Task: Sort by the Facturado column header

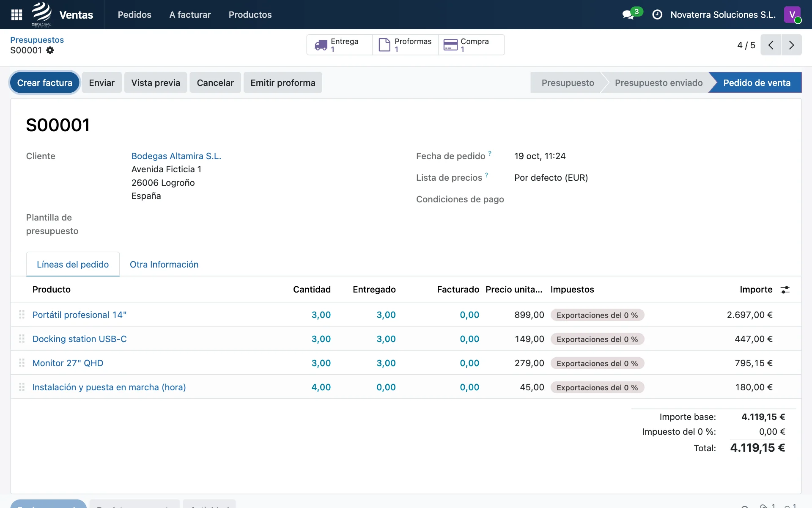Action: point(458,289)
